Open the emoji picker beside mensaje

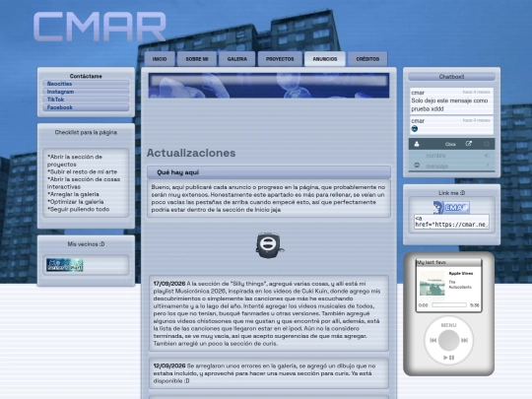[417, 166]
